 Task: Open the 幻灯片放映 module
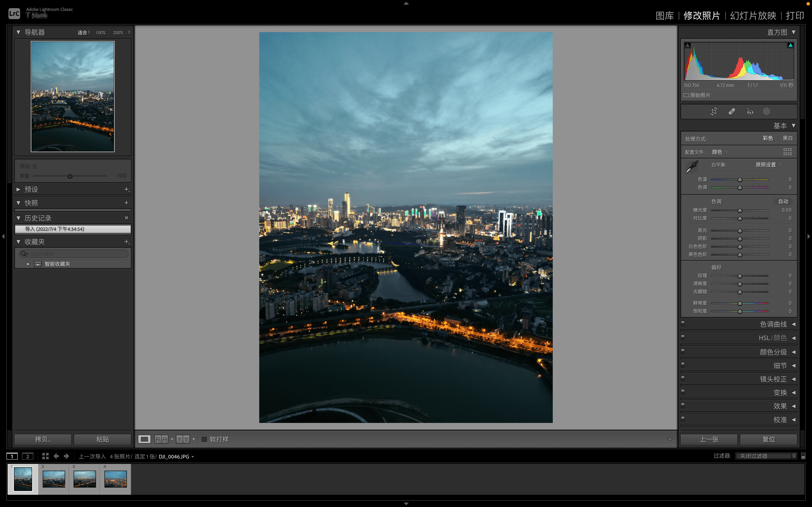[x=753, y=15]
